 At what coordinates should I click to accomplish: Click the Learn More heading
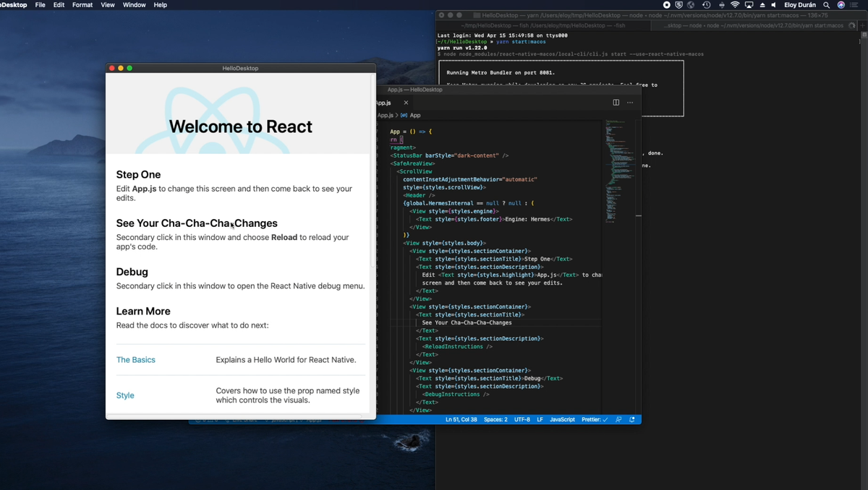143,311
